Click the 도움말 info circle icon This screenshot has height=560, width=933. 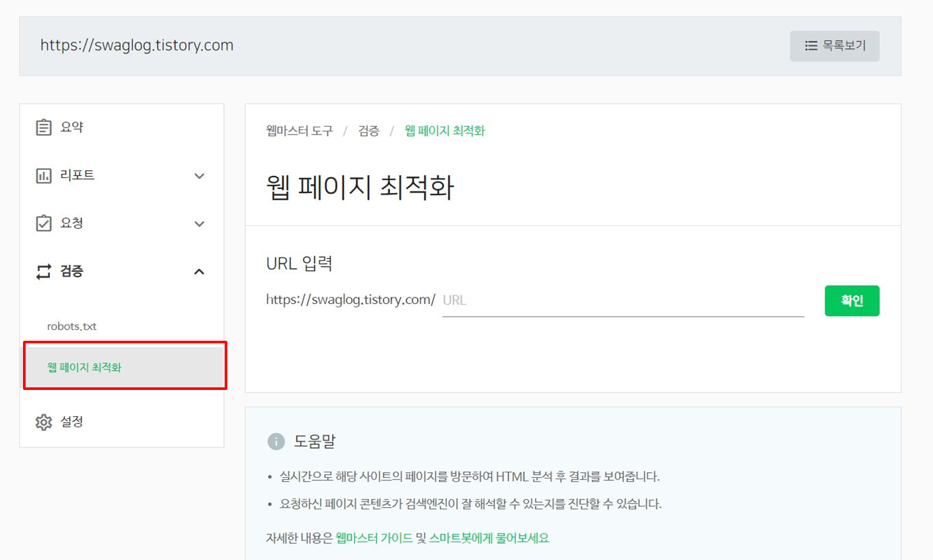pos(276,441)
